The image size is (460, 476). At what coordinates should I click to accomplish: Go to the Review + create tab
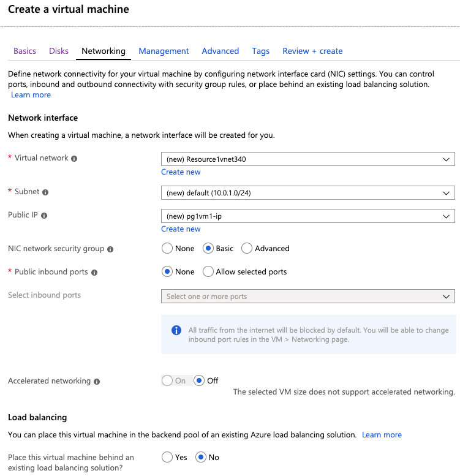312,51
